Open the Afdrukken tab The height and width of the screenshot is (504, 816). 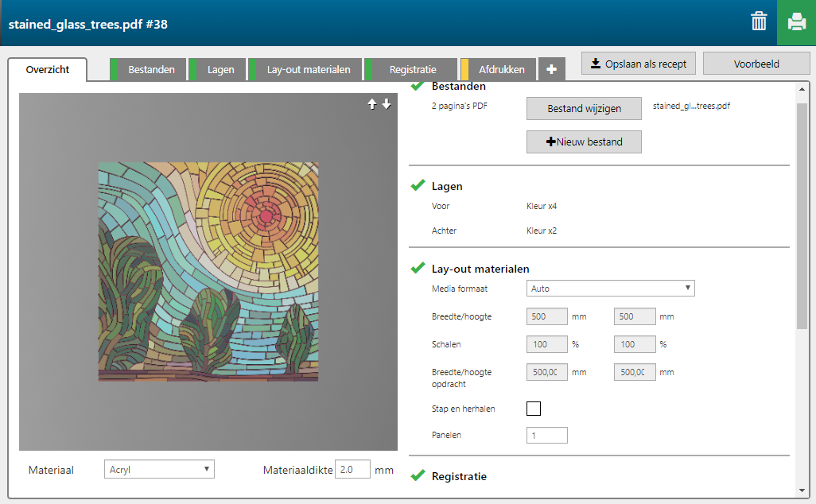coord(499,69)
